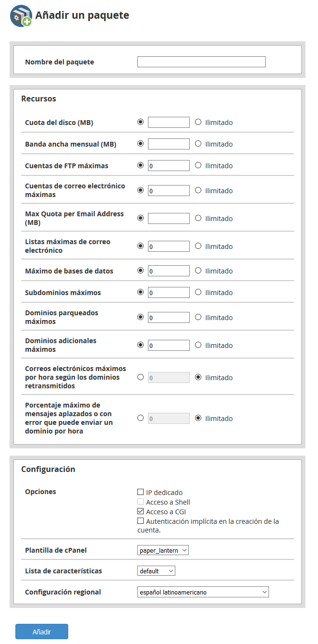318x644 pixels.
Task: Select limited value radio for Porcentaje máximo de mensajes aplazados
Action: (x=140, y=418)
